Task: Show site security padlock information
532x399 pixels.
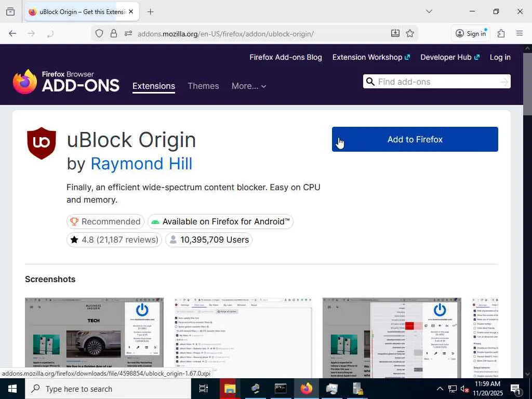Action: point(114,33)
